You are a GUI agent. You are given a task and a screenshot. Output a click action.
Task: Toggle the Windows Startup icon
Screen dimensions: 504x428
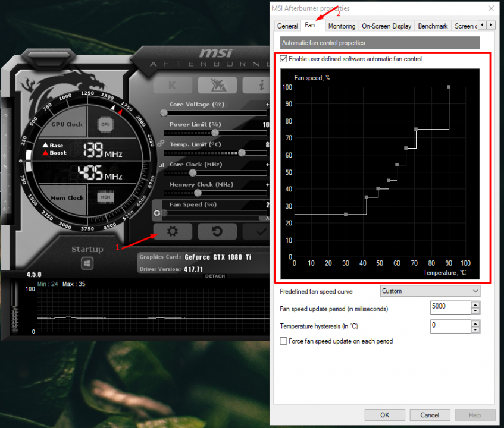87,263
